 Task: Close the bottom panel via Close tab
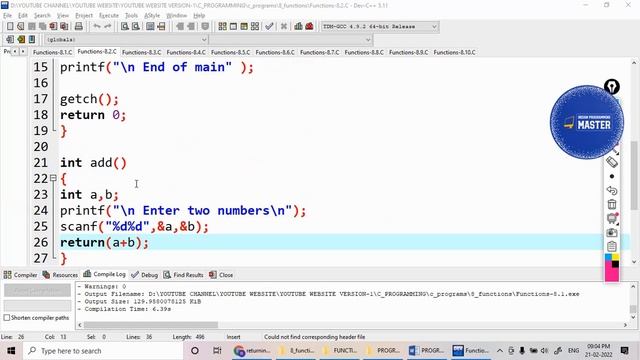(x=221, y=275)
